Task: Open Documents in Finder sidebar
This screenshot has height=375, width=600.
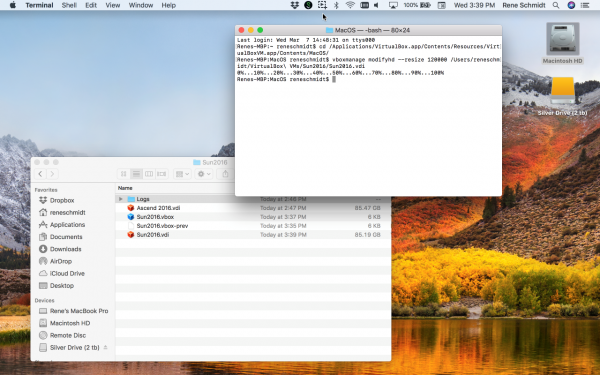Action: 60,237
